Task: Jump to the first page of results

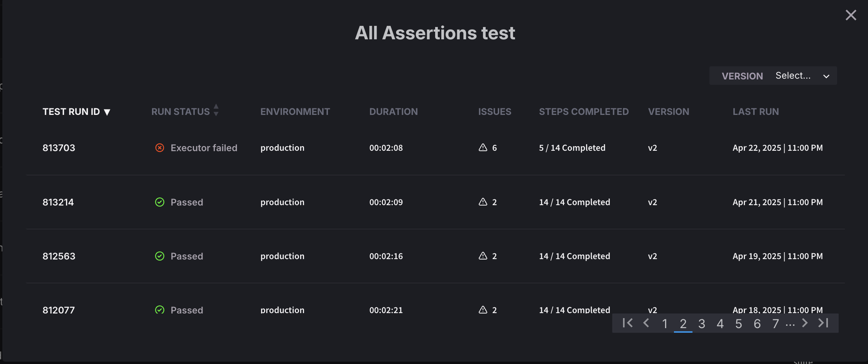Action: 628,323
